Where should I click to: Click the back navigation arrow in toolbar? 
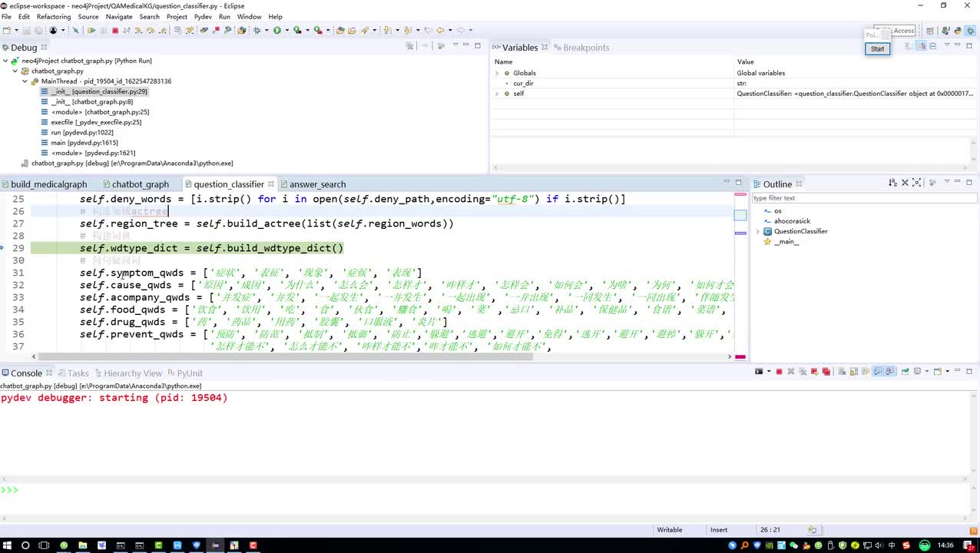pos(439,31)
